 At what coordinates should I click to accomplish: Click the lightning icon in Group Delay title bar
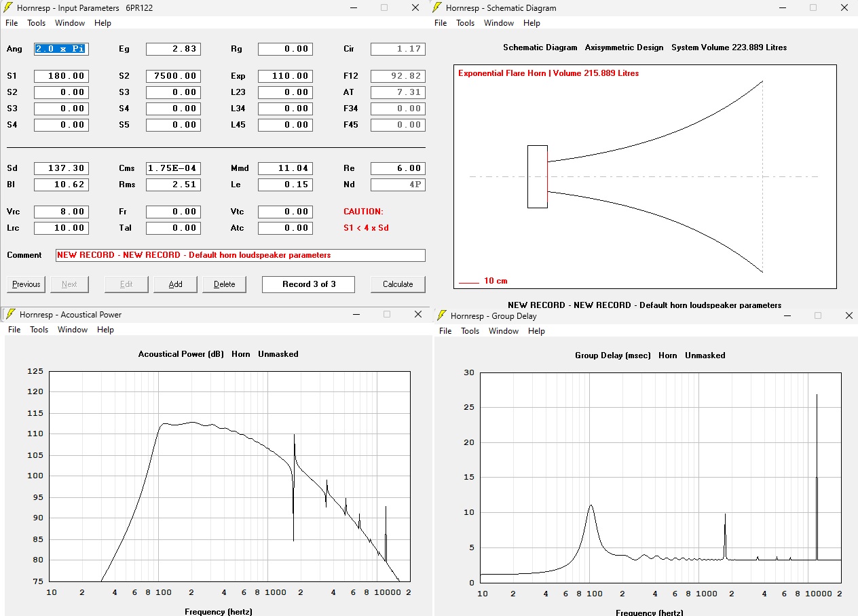442,316
